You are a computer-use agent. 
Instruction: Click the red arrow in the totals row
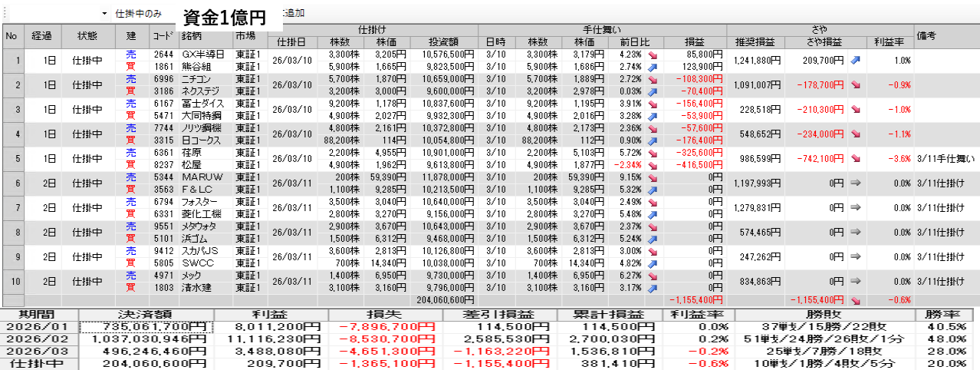[x=855, y=299]
